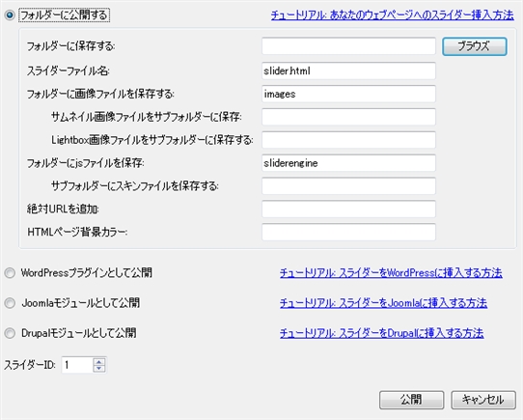Click the images folder name field
Image resolution: width=523 pixels, height=420 pixels.
(x=348, y=94)
